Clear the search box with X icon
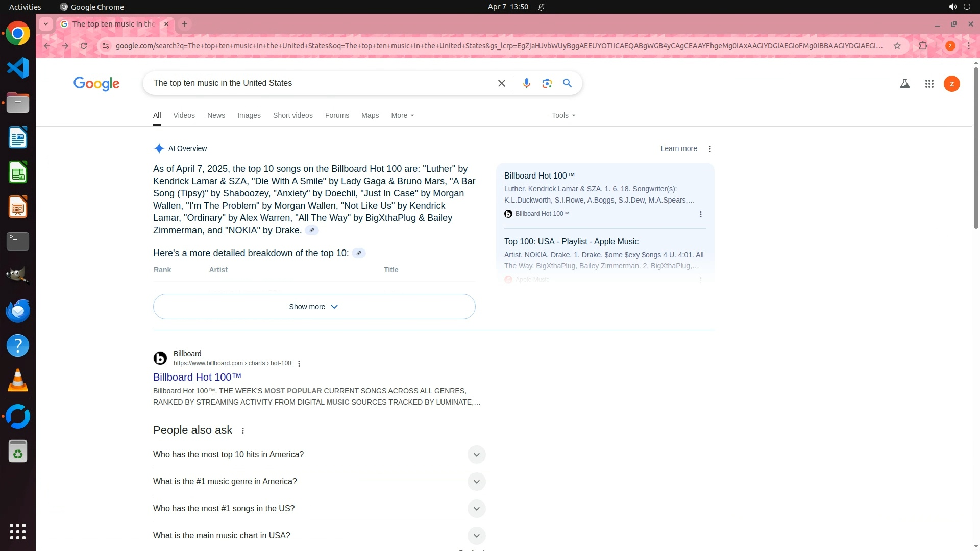Viewport: 980px width, 551px height. (x=501, y=83)
